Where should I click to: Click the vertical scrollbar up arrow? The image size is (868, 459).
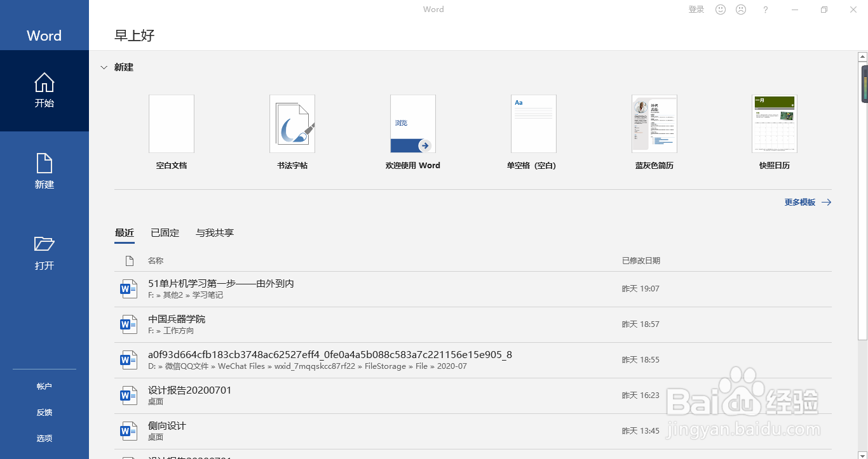pos(862,57)
